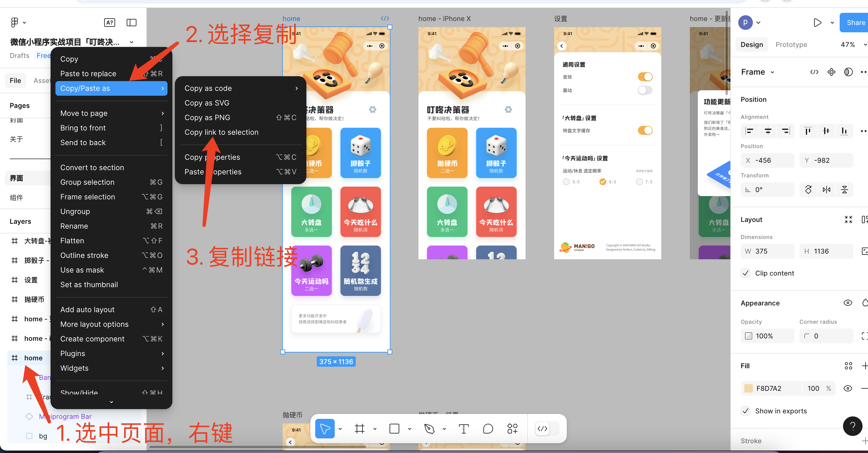Select the Comment tool bubble icon
This screenshot has width=868, height=453.
click(488, 429)
